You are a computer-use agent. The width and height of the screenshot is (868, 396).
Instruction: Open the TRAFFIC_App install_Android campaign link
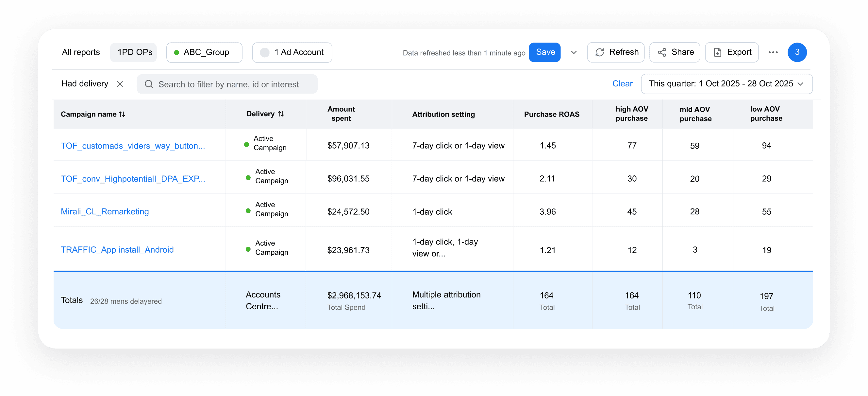click(x=117, y=250)
